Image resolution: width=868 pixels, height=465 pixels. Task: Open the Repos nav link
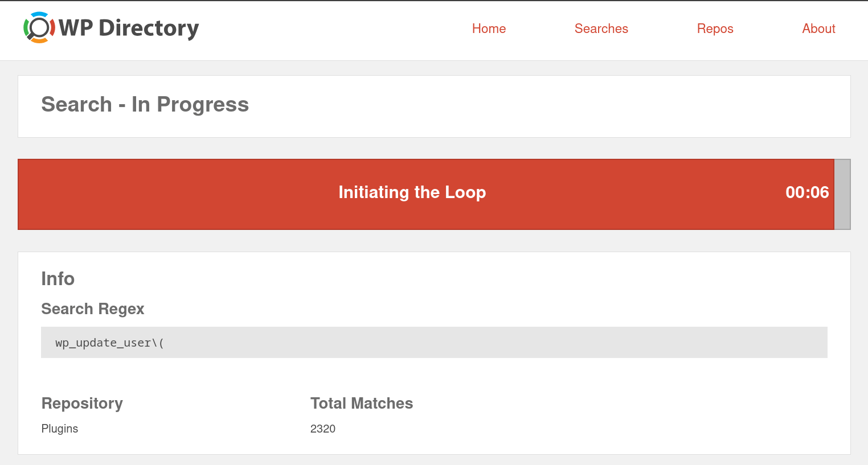715,28
